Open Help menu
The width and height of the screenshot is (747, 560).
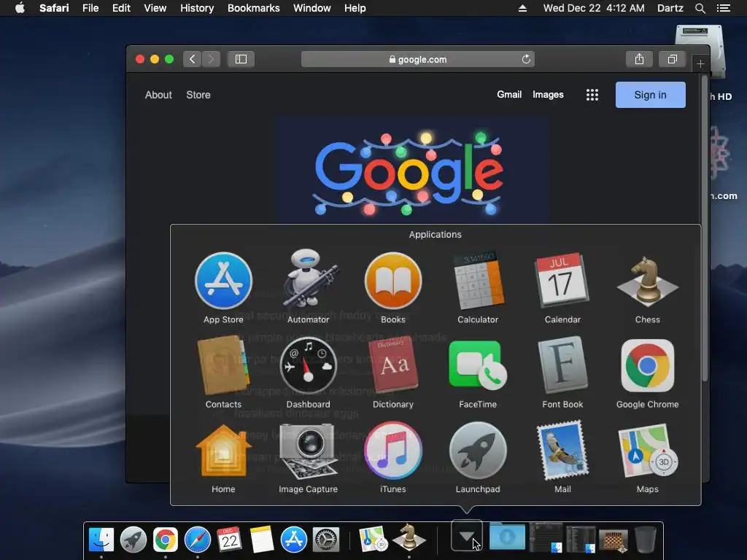(355, 8)
